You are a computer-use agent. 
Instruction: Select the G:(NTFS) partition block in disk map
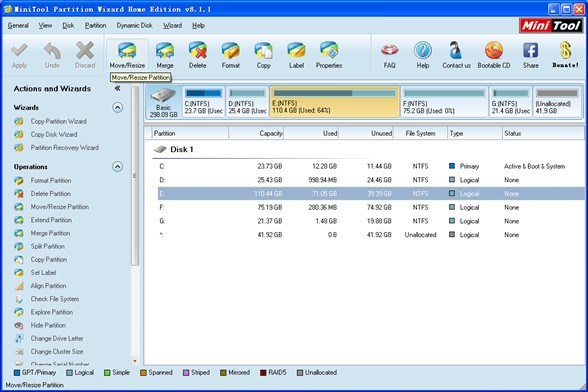[x=511, y=102]
